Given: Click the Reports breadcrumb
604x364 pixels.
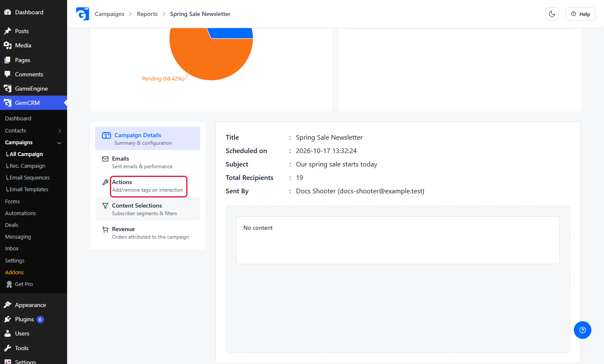Looking at the screenshot, I should tap(147, 14).
